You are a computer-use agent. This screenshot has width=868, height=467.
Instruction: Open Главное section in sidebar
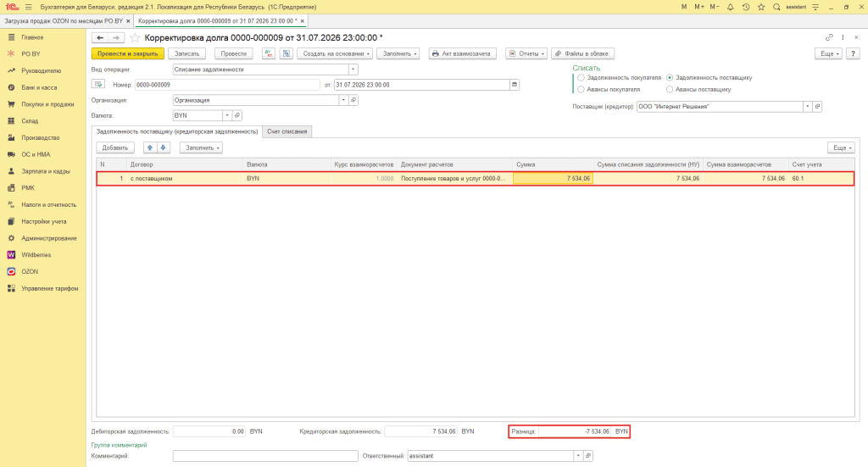click(x=32, y=37)
